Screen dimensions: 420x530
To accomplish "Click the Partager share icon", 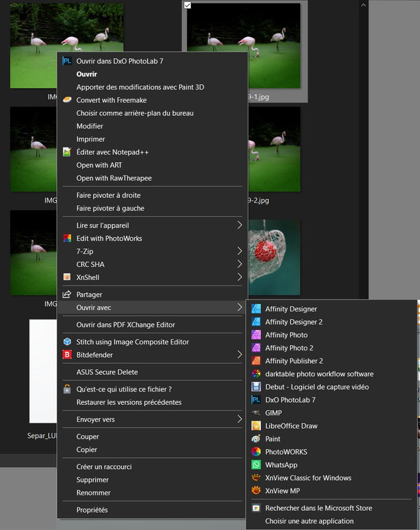I will tap(67, 294).
